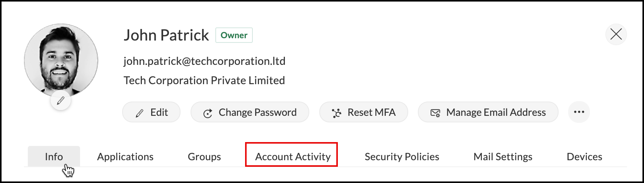
Task: Open the Applications tab
Action: click(125, 157)
